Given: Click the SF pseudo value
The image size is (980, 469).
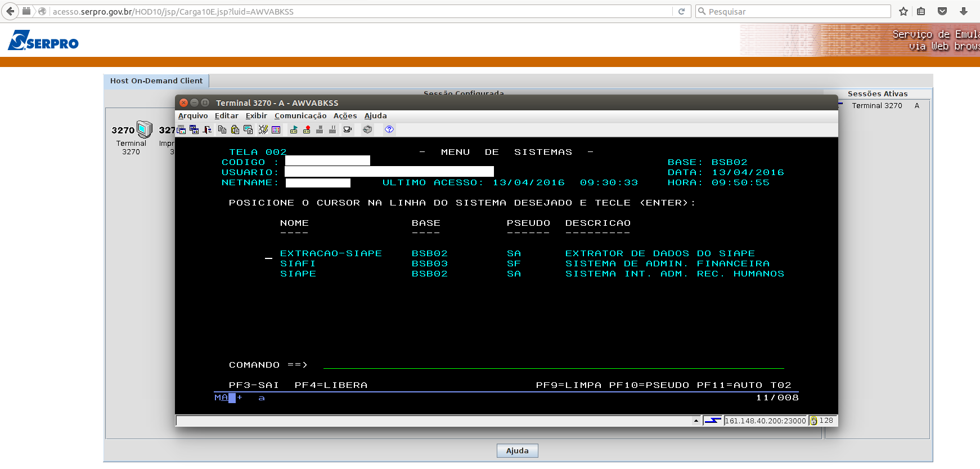Looking at the screenshot, I should (x=514, y=264).
